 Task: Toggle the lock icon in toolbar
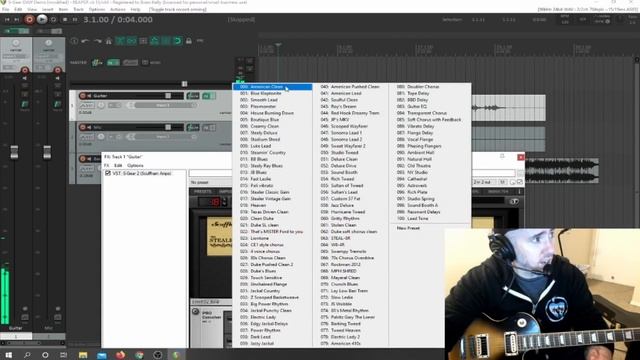click(189, 41)
